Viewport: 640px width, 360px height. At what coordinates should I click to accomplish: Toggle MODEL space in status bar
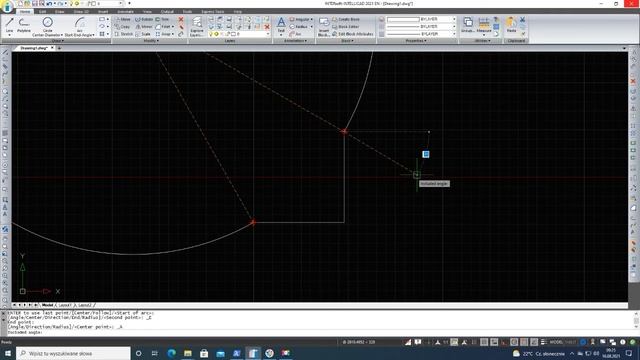(x=556, y=342)
